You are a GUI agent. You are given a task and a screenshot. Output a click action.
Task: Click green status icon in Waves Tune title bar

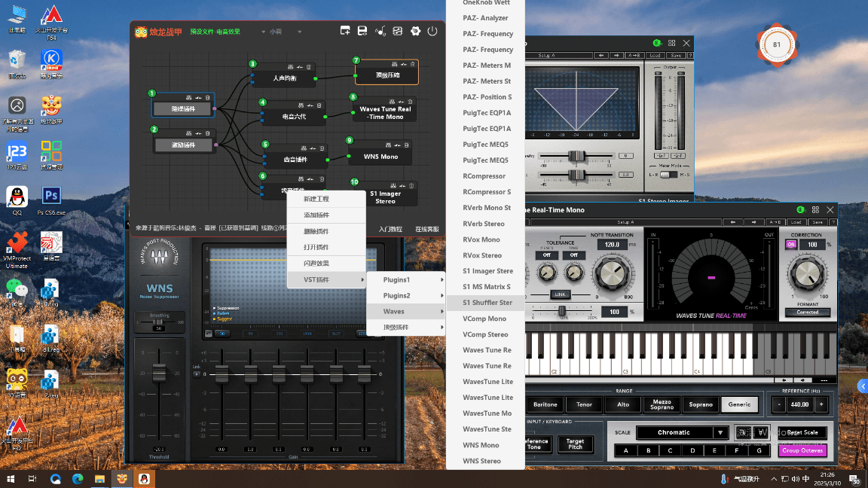[x=800, y=209]
